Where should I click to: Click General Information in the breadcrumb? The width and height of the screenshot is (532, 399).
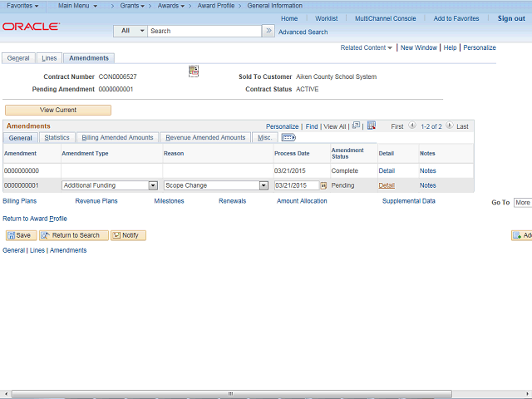tap(275, 6)
